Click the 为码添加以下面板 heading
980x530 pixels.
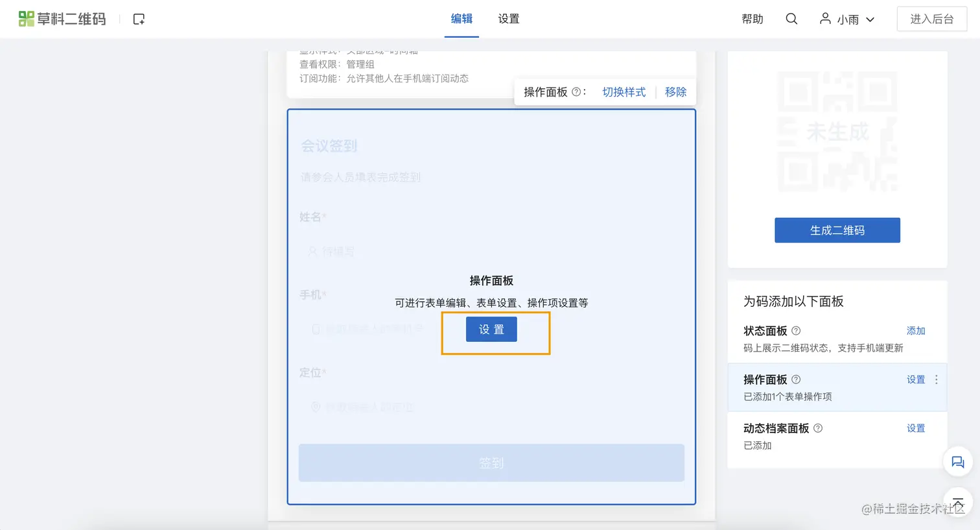point(793,301)
